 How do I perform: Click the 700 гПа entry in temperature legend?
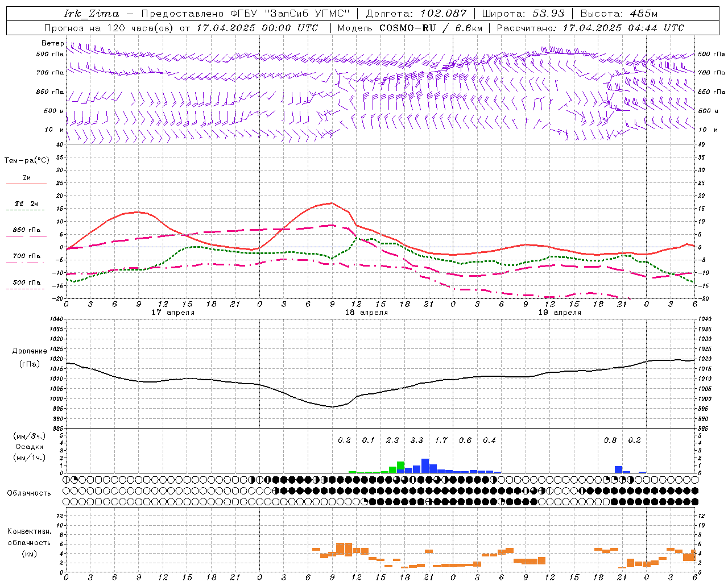point(27,256)
